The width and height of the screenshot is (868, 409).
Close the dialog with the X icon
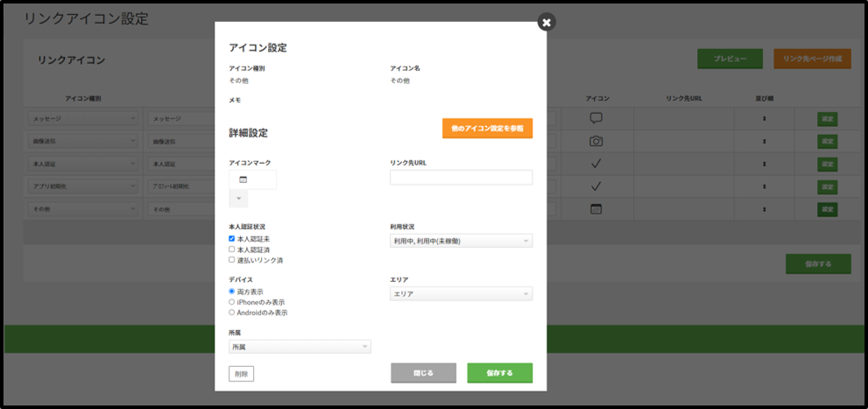coord(547,23)
